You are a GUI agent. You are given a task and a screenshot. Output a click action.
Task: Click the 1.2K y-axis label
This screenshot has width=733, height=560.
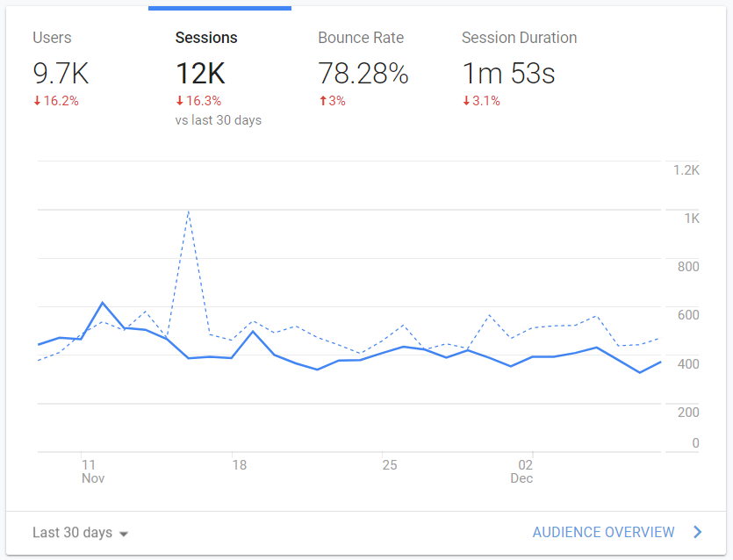686,170
